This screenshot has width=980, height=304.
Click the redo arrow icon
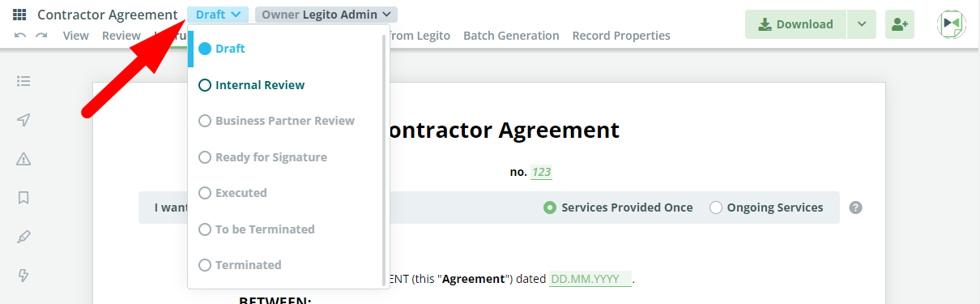coord(41,36)
